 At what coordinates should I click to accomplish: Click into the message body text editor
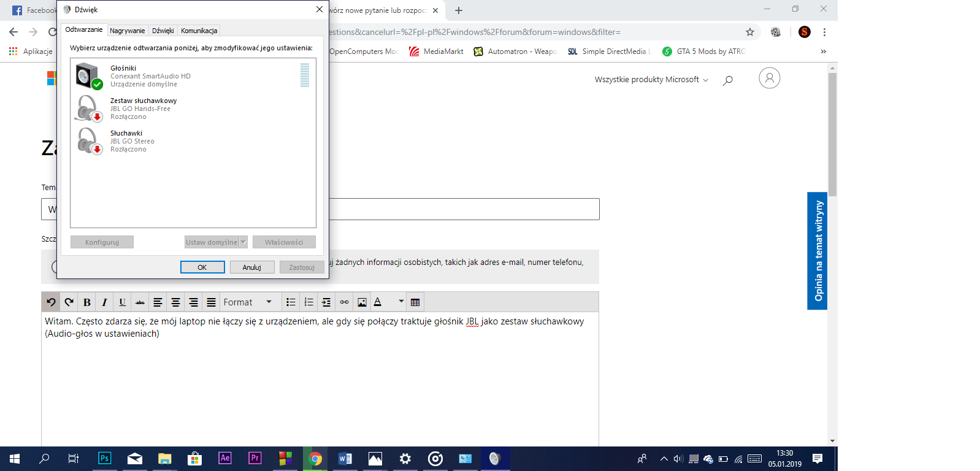click(x=320, y=379)
